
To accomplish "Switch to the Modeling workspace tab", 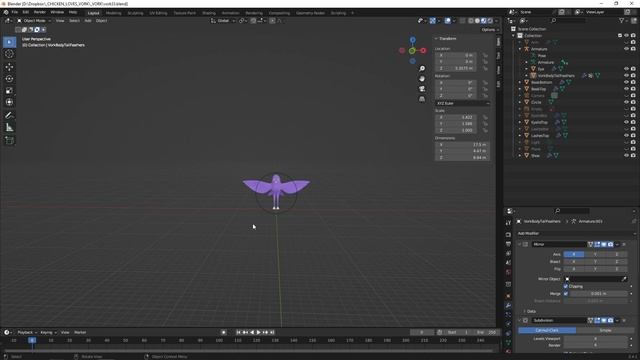I will tap(113, 13).
